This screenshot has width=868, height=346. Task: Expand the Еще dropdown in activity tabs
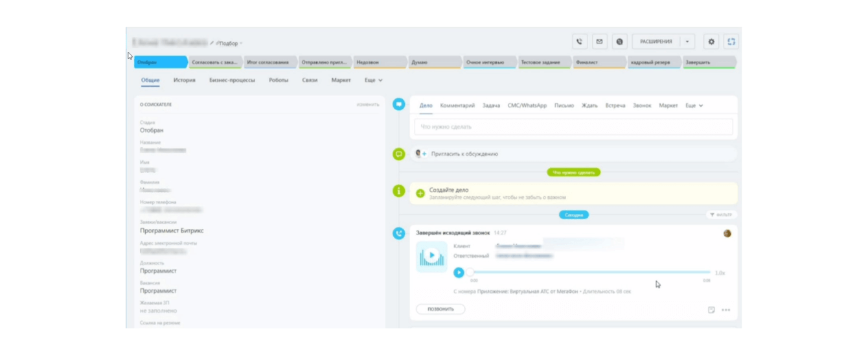coord(694,106)
